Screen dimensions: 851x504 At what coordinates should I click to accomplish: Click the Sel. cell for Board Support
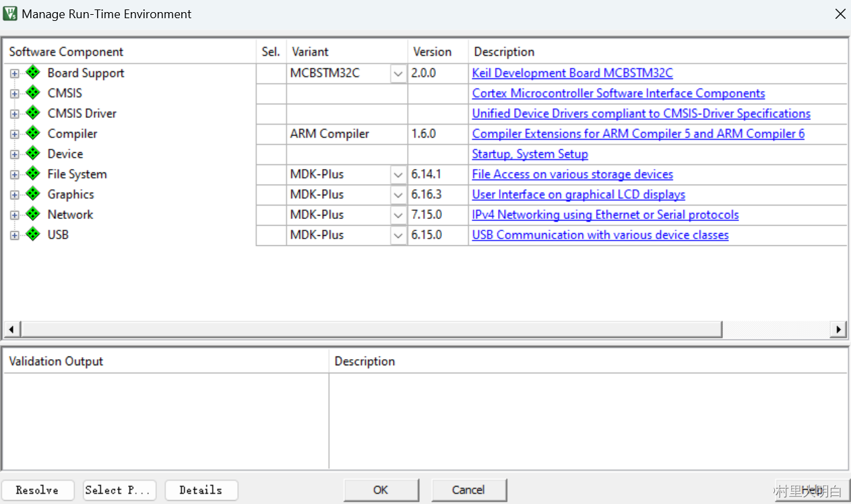coord(271,73)
